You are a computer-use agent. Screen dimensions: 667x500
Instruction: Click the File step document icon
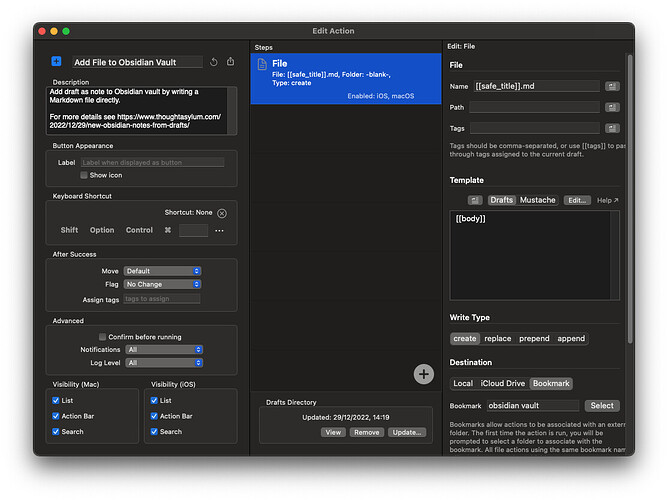[262, 64]
